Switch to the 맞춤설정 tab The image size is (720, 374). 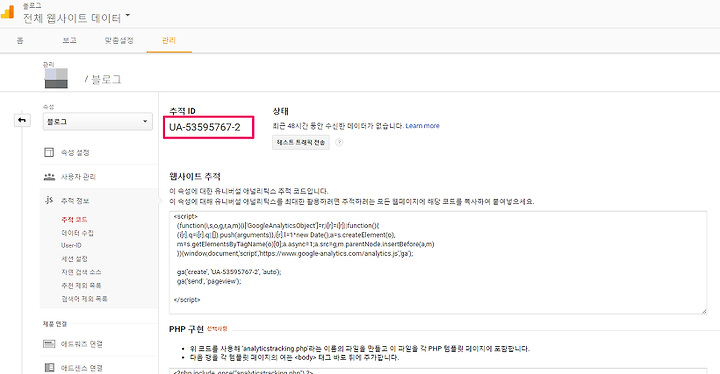tap(119, 40)
